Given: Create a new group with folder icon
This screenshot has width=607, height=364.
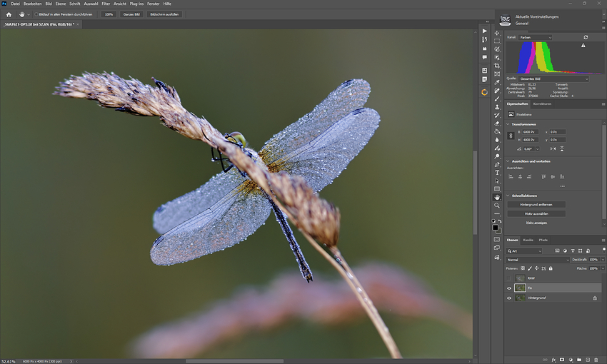Looking at the screenshot, I should (579, 360).
